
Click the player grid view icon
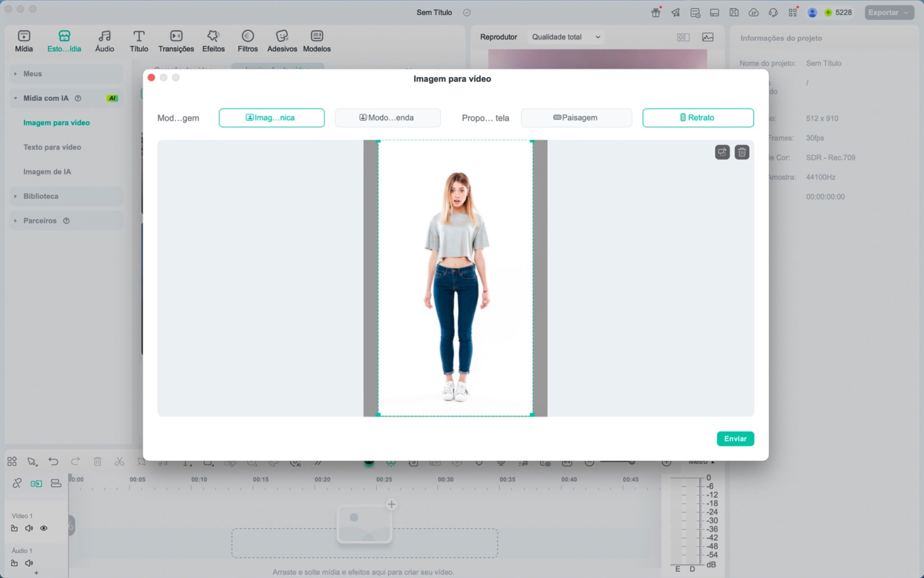point(683,37)
